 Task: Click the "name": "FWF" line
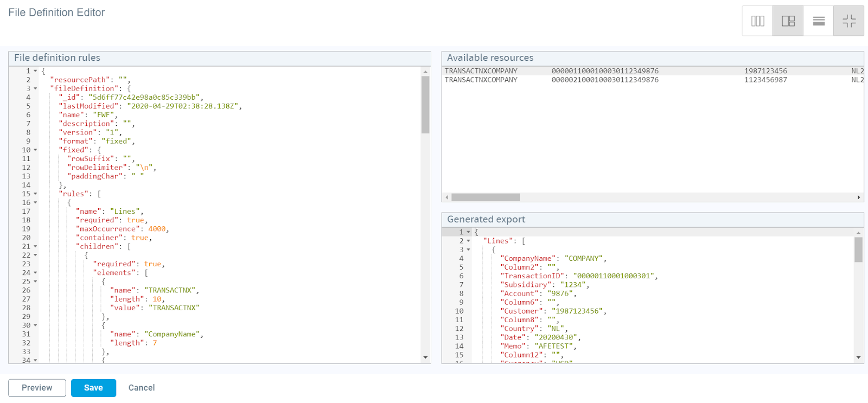coord(88,115)
